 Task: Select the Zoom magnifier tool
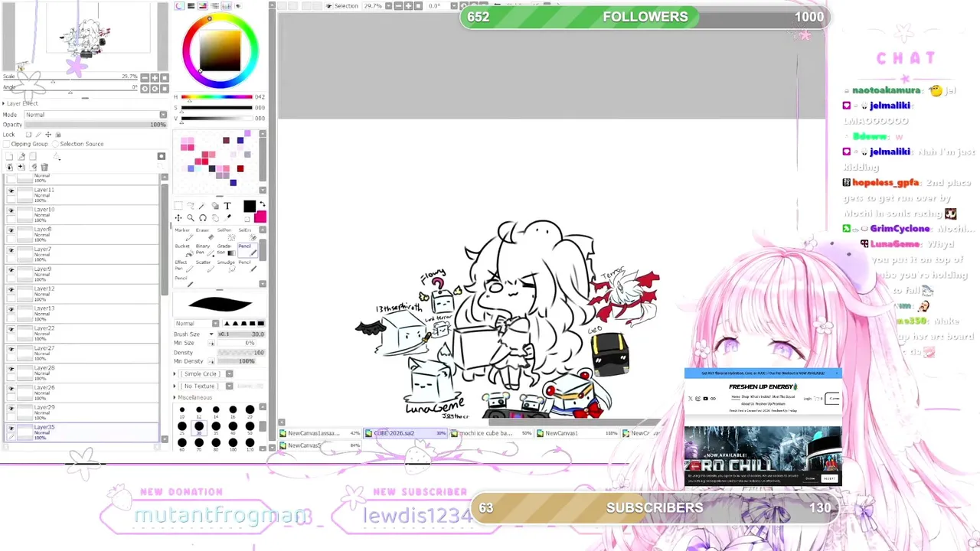coord(191,218)
